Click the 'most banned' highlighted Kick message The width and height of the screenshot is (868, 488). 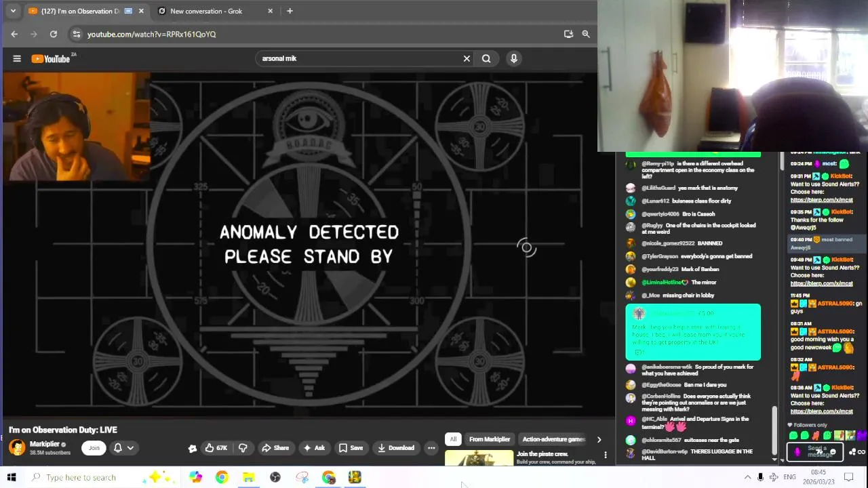click(x=827, y=243)
